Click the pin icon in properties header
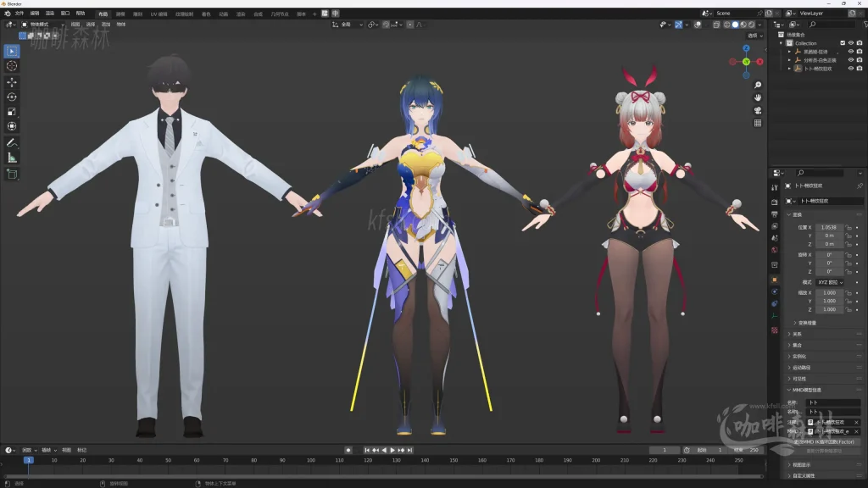 click(x=860, y=186)
